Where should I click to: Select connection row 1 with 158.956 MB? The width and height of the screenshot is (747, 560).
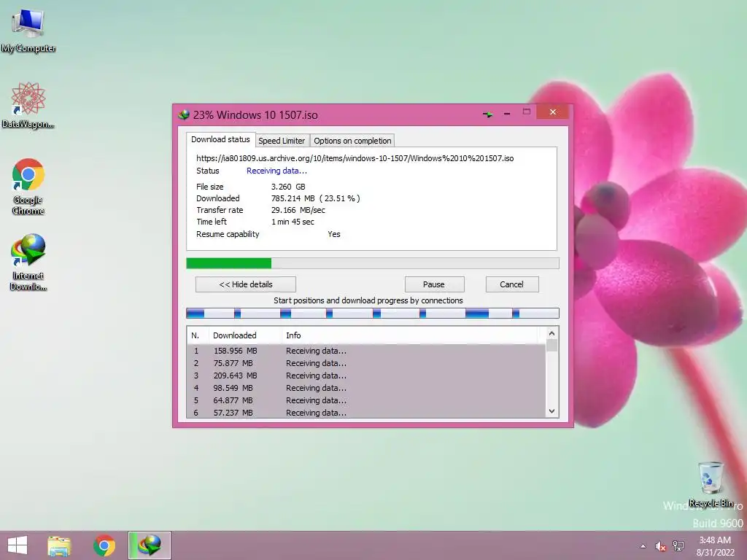[366, 351]
